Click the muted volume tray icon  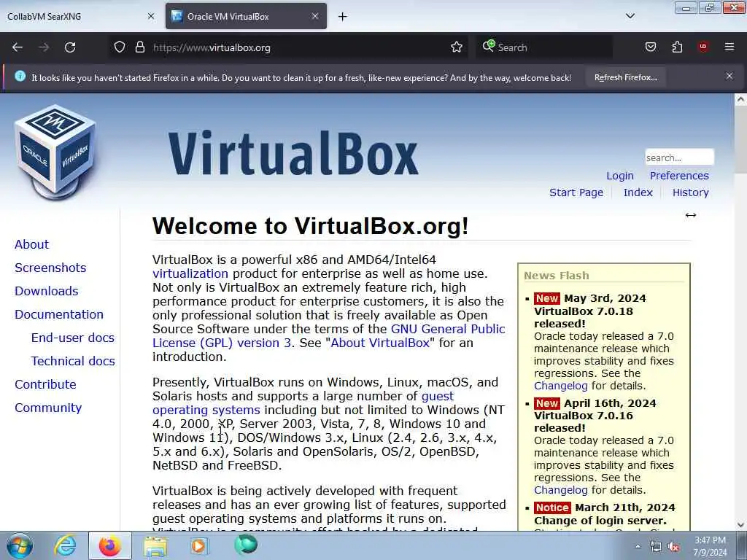point(673,547)
